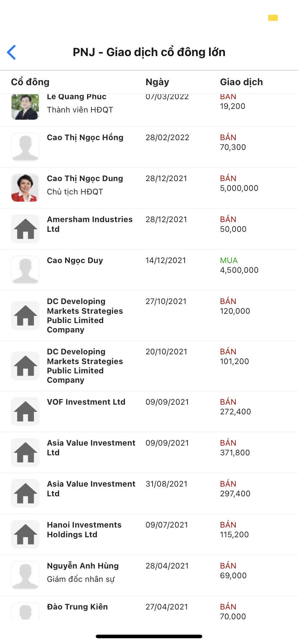Open Đào Trung Kiên's shareholder entry

[x=77, y=607]
